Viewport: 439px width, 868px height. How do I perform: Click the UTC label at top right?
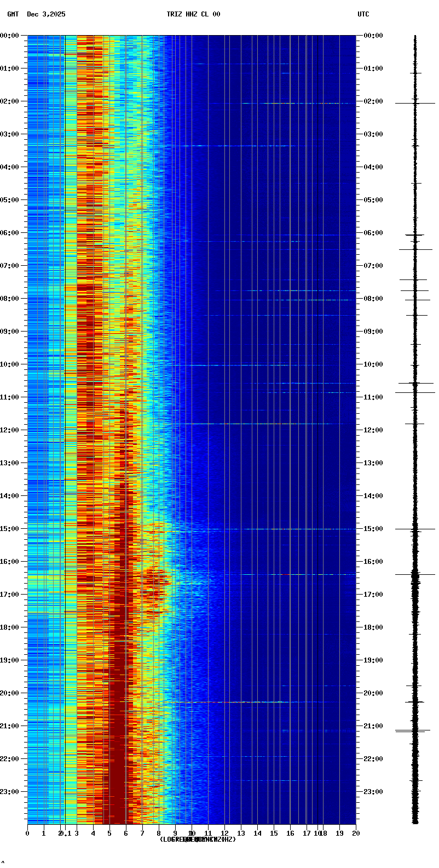363,14
